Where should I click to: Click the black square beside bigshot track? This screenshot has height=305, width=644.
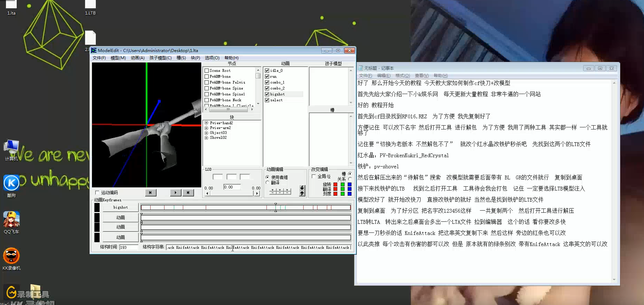click(97, 207)
